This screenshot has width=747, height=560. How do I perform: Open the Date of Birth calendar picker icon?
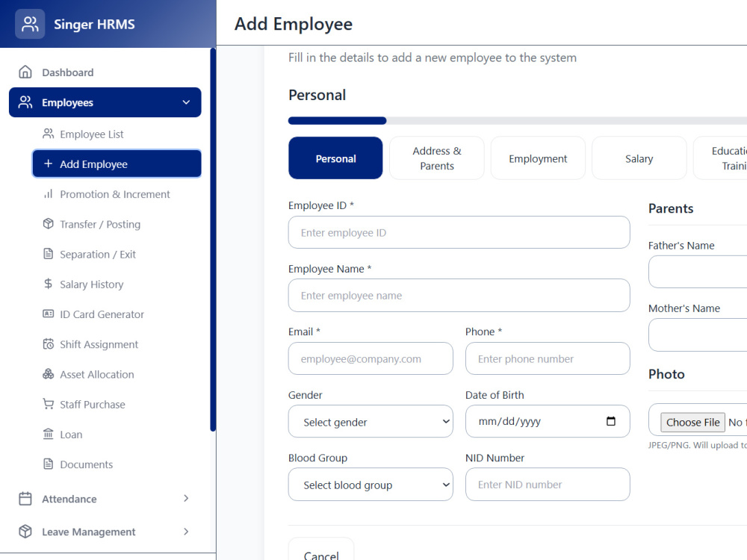coord(611,421)
